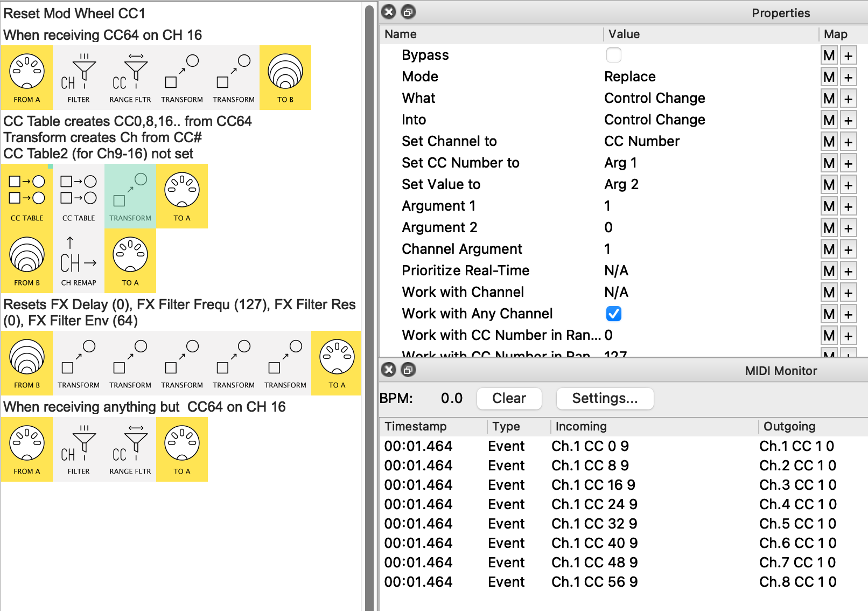Viewport: 868px width, 611px height.
Task: Clear the MIDI Monitor log
Action: [x=509, y=398]
